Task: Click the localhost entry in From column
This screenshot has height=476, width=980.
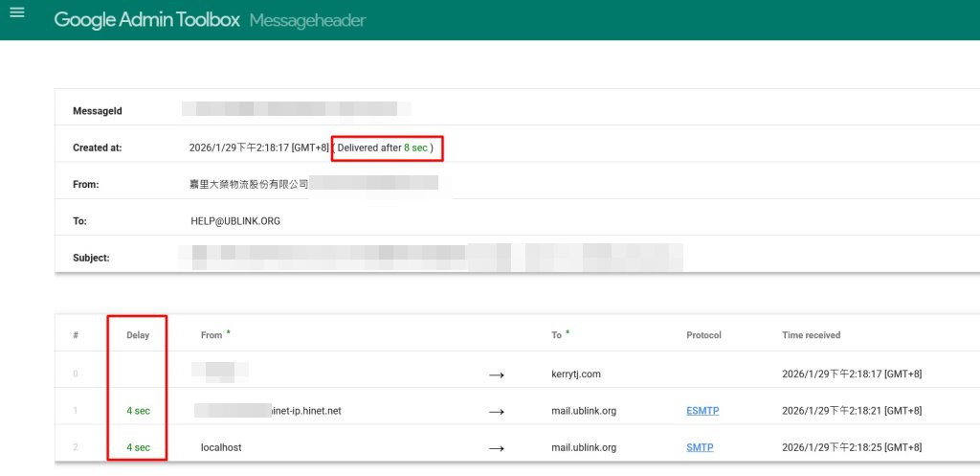Action: click(221, 448)
